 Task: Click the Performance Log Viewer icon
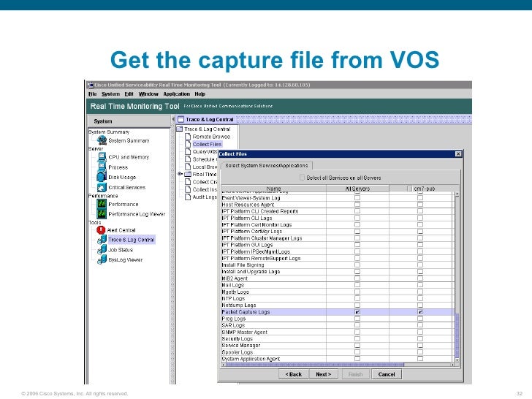[x=102, y=213]
